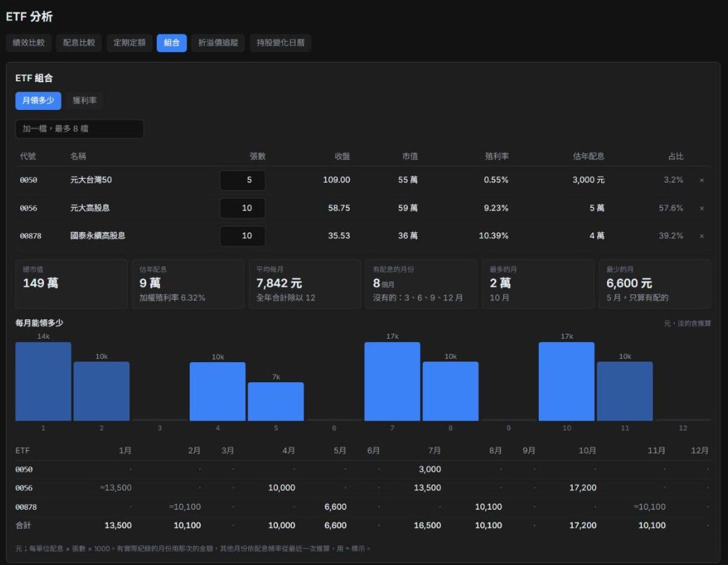The width and height of the screenshot is (728, 565).
Task: Focus the 加一檔 add ETF field
Action: [x=79, y=129]
